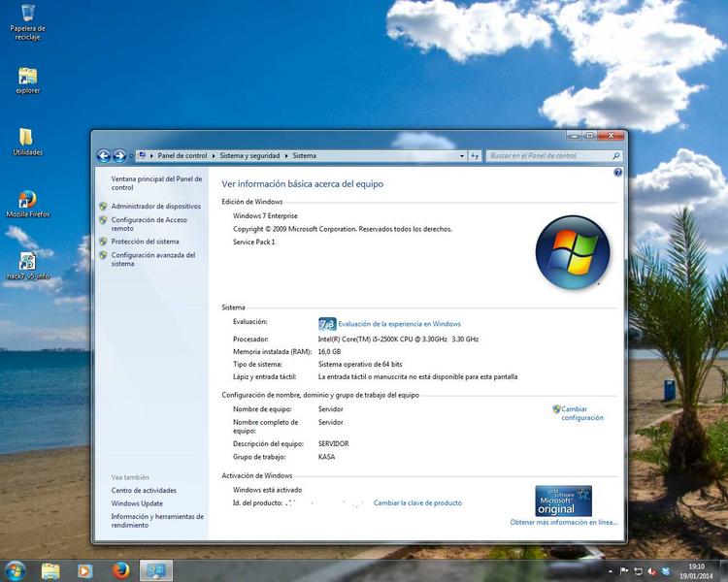Viewport: 728px width, 582px height.
Task: Open Evaluación de la experiencia en Windows
Action: pyautogui.click(x=399, y=324)
